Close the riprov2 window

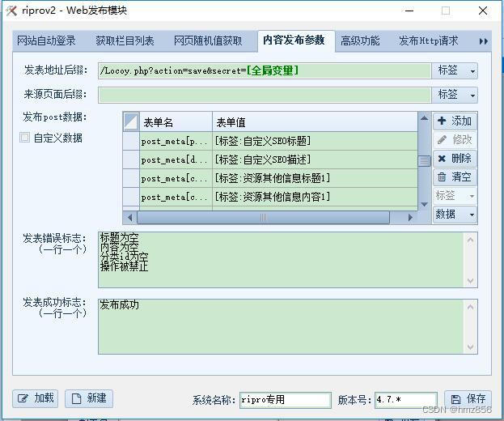[483, 11]
